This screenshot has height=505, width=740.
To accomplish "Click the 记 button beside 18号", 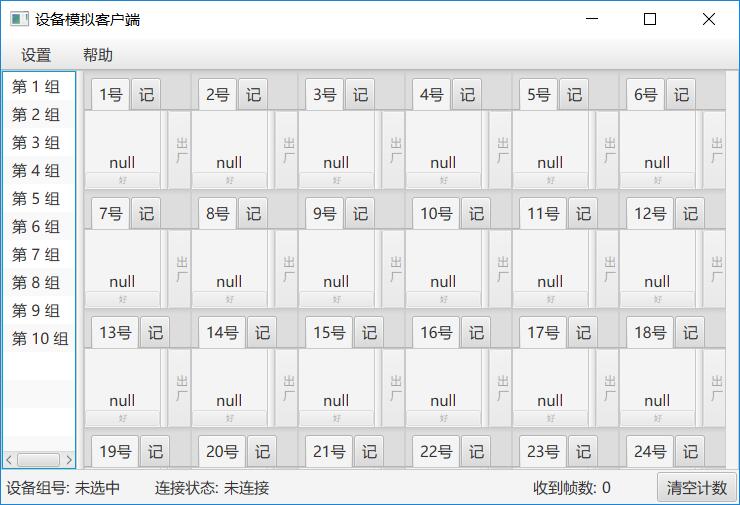I will point(690,332).
